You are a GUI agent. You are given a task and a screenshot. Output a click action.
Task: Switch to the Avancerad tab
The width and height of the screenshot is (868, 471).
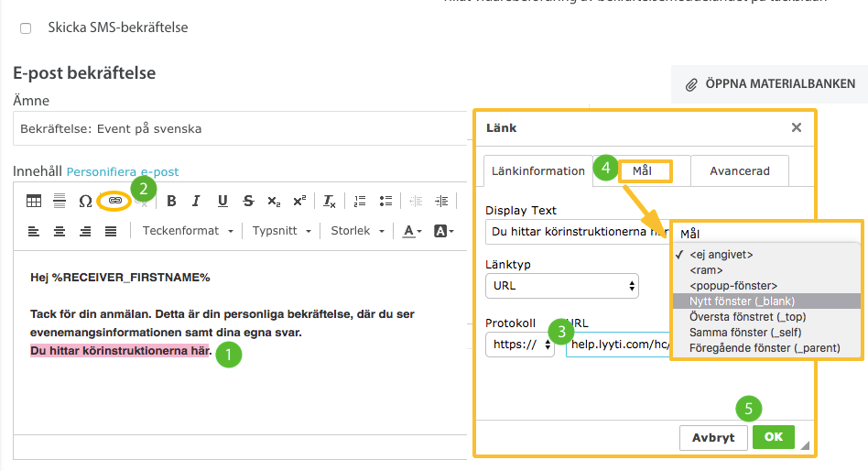point(739,170)
